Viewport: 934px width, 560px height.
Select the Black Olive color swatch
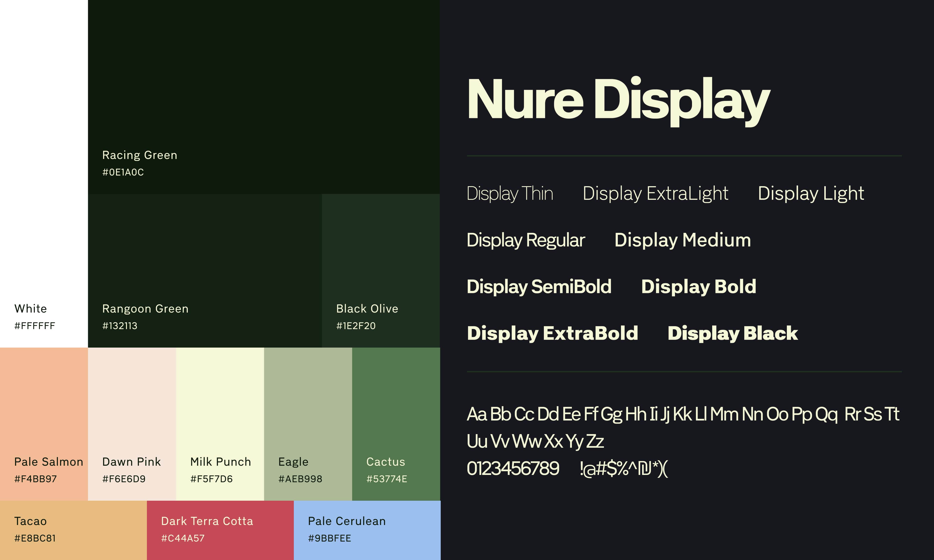coord(381,271)
